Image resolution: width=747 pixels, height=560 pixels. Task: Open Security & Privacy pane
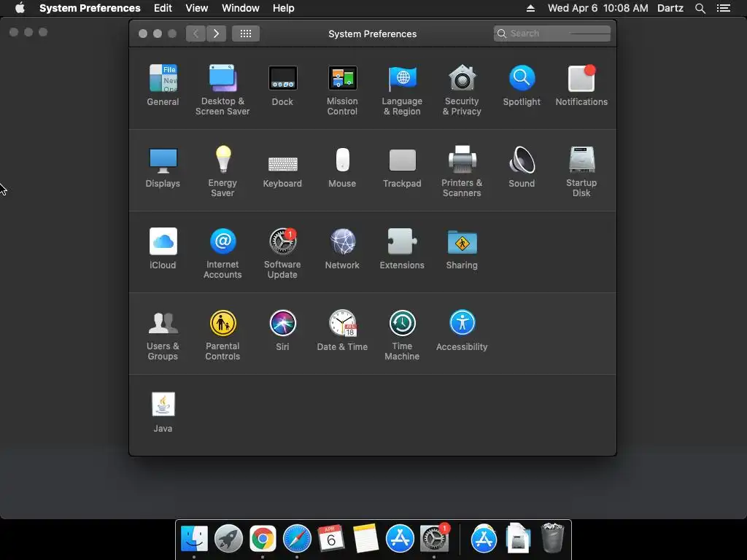tap(462, 90)
